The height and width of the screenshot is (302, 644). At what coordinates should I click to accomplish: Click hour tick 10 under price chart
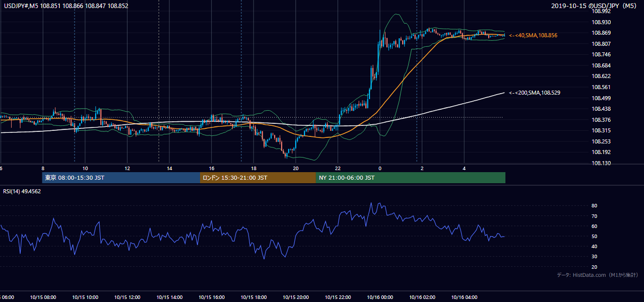[85, 169]
